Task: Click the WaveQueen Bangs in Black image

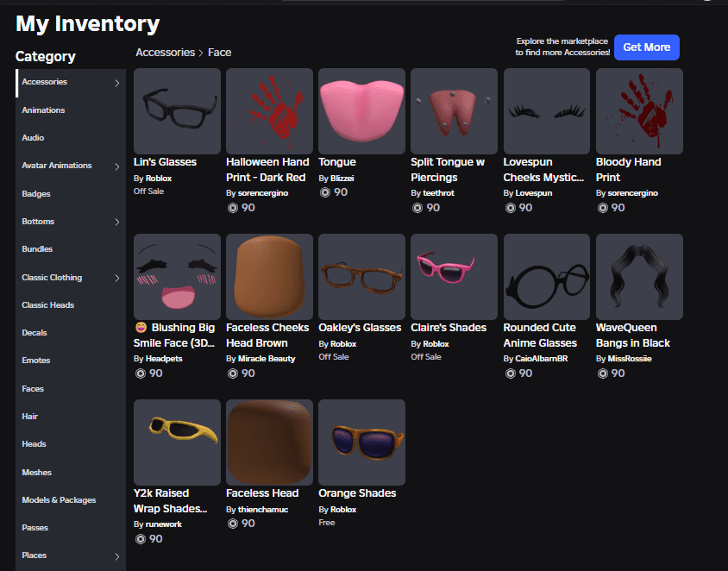Action: point(638,277)
